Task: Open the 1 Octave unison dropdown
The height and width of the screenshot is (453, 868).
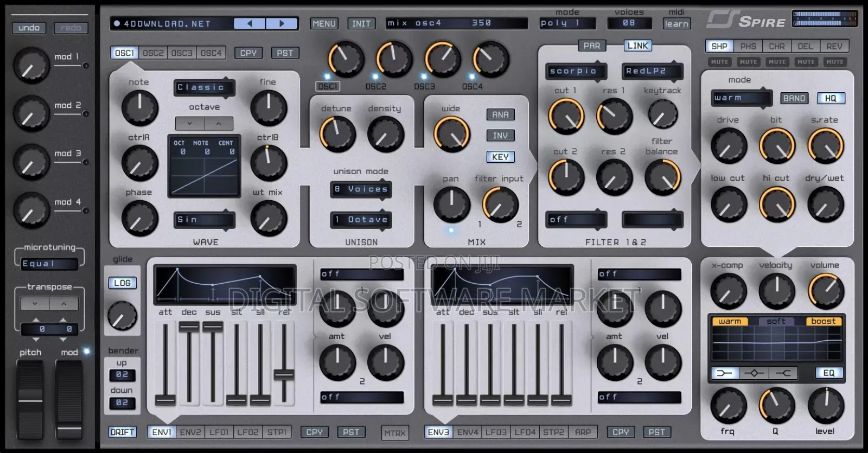Action: pyautogui.click(x=361, y=220)
